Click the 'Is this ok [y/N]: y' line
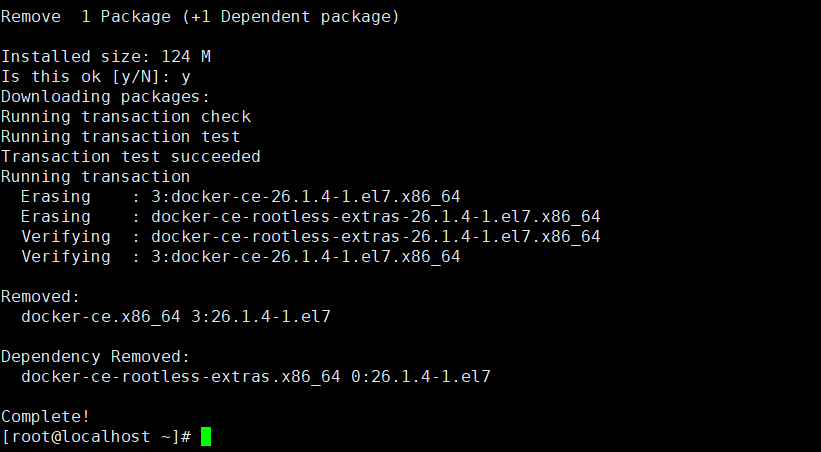The image size is (821, 452). 96,77
